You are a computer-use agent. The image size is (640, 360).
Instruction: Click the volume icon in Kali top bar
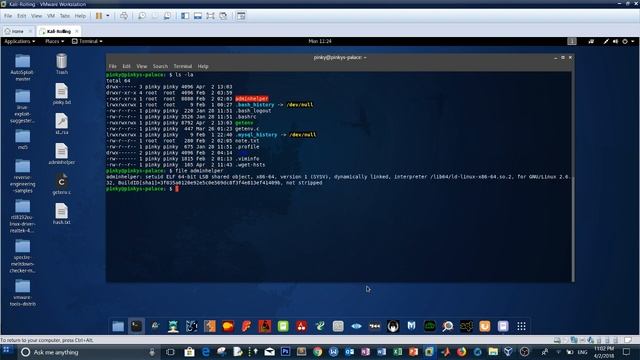pyautogui.click(x=615, y=41)
